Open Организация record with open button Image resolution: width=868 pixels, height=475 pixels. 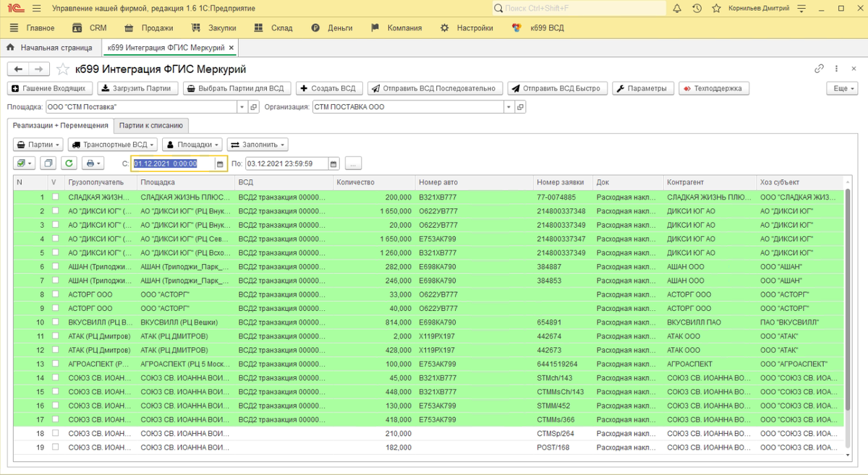coord(520,107)
